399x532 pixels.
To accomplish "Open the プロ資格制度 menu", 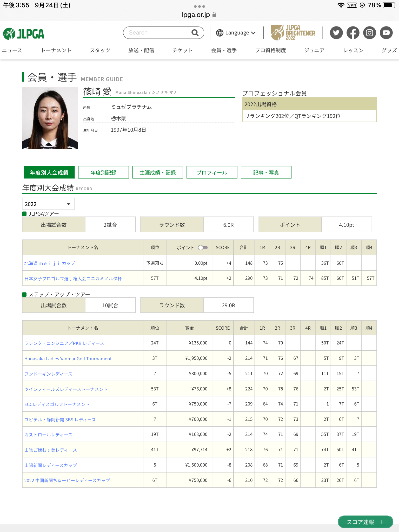I will [270, 50].
